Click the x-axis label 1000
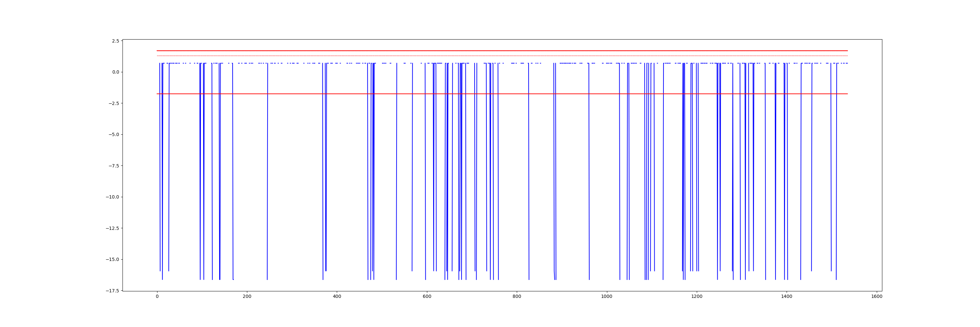980x327 pixels. 607,297
